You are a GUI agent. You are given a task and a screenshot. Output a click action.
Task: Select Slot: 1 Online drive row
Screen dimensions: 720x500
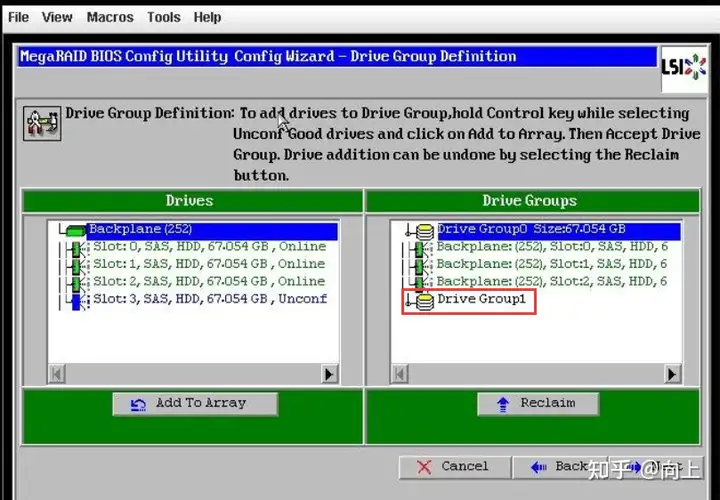(209, 264)
